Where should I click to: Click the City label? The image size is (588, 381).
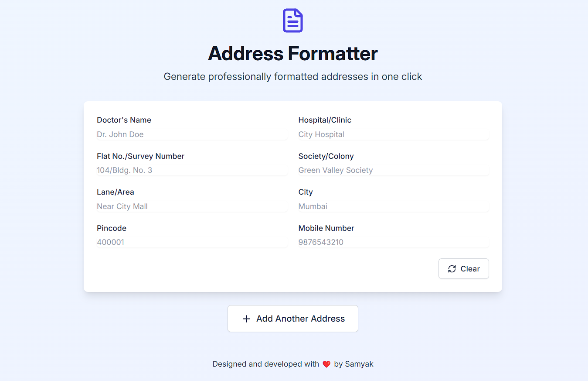click(306, 192)
